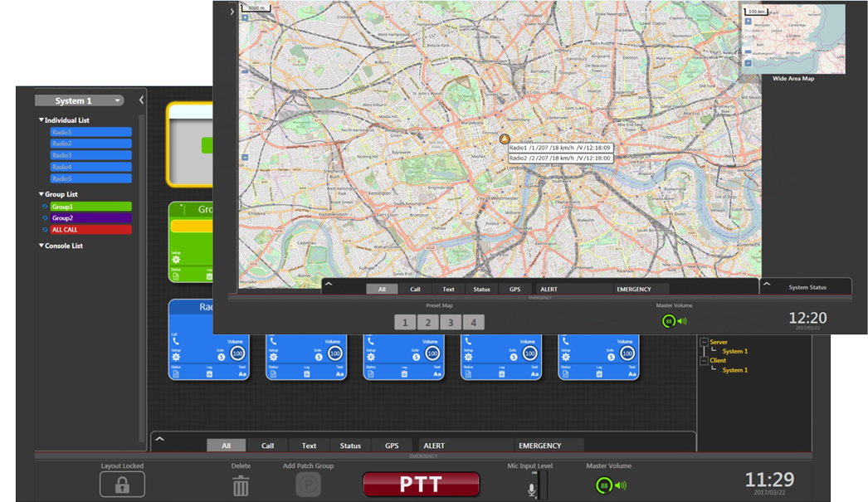Click the Layout Locked padlock icon
The width and height of the screenshot is (868, 502).
pos(122,485)
